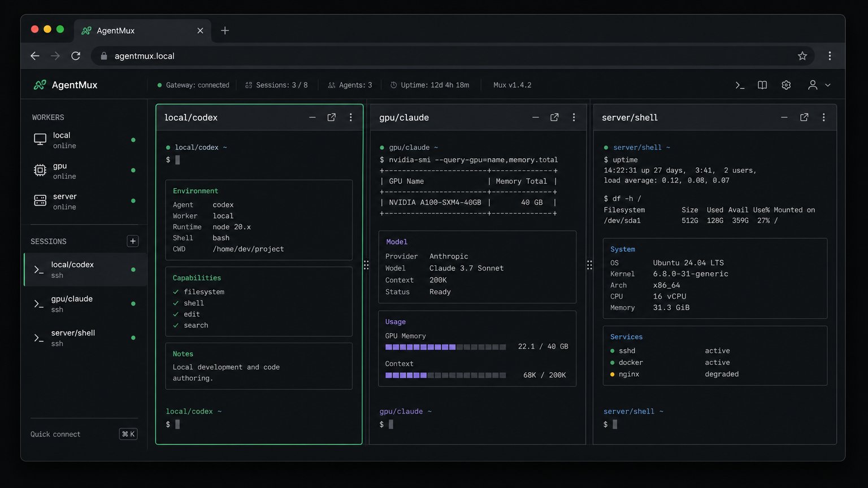Go back in browser history

click(35, 56)
